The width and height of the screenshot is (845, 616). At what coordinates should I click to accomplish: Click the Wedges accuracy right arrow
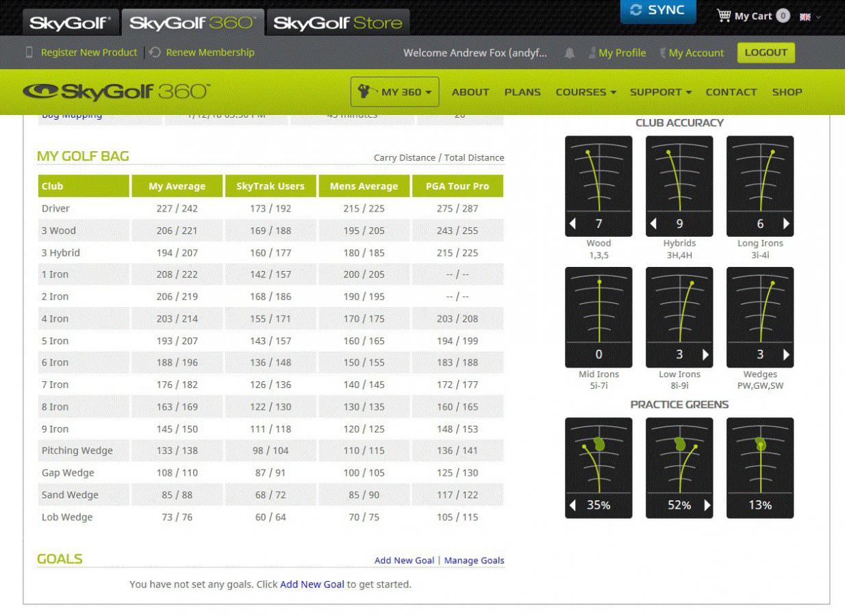click(x=786, y=355)
